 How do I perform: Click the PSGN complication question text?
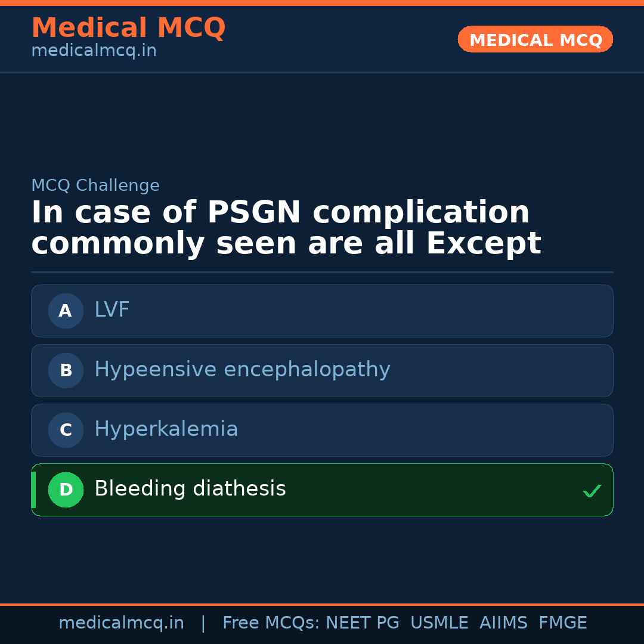[x=286, y=228]
